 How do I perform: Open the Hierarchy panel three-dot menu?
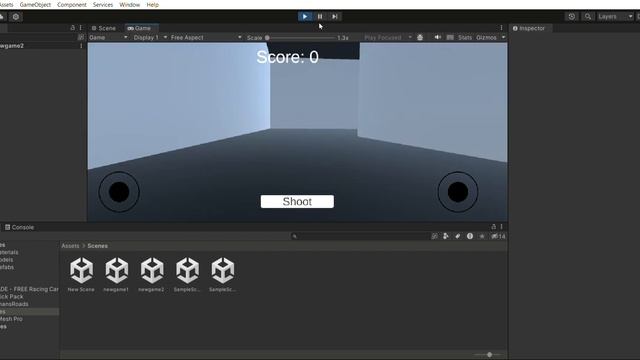pyautogui.click(x=81, y=28)
